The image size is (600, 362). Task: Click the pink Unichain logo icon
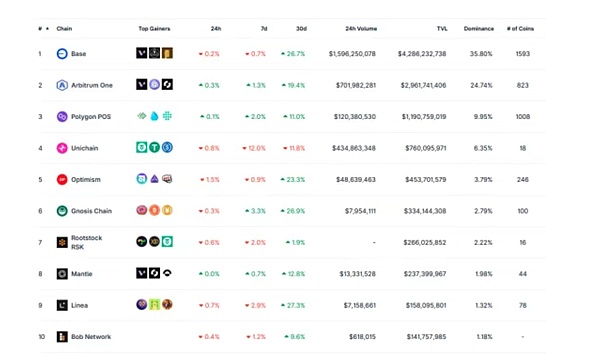(x=62, y=148)
